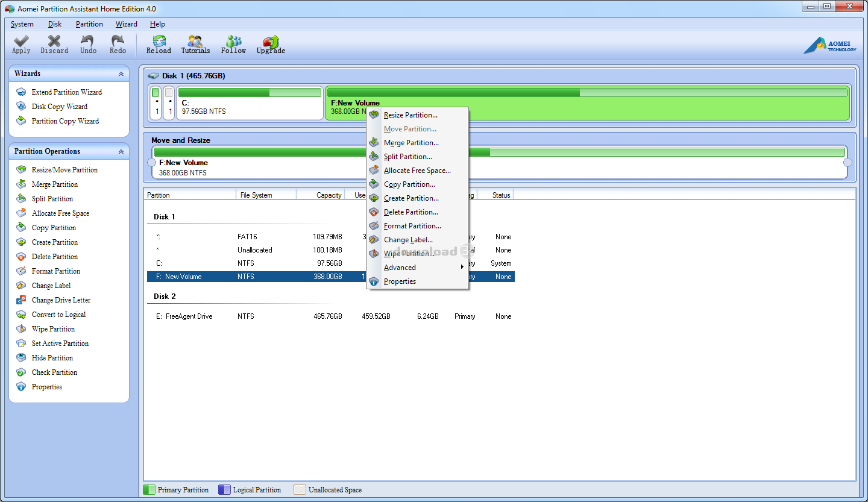Start the Disk Copy Wizard
The width and height of the screenshot is (868, 502).
pyautogui.click(x=59, y=106)
